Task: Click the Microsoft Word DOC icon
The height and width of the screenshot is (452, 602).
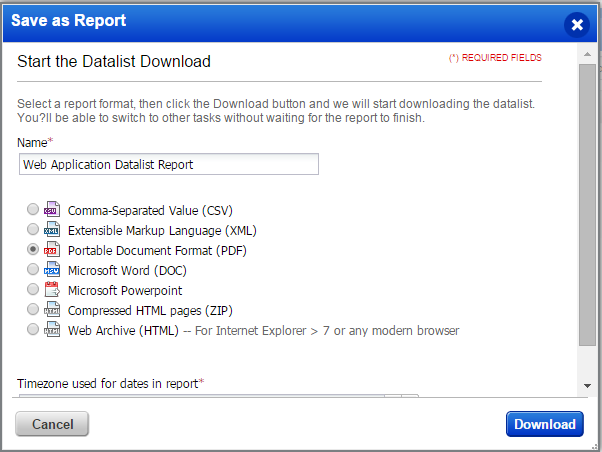Action: pos(52,269)
